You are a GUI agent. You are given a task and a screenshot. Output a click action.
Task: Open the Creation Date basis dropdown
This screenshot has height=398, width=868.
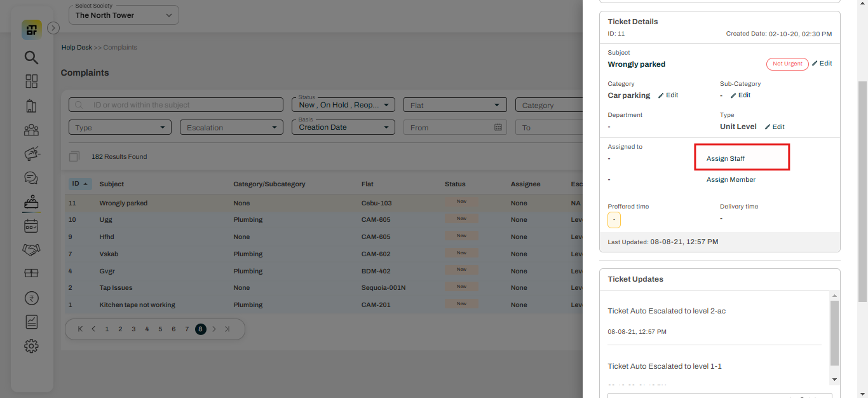pyautogui.click(x=343, y=127)
